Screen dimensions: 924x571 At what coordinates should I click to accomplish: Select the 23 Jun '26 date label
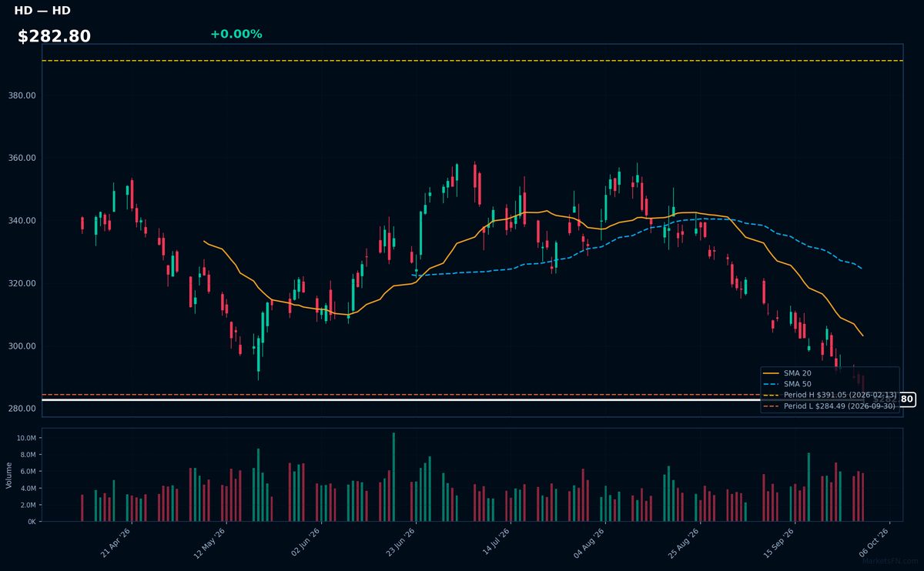[400, 542]
